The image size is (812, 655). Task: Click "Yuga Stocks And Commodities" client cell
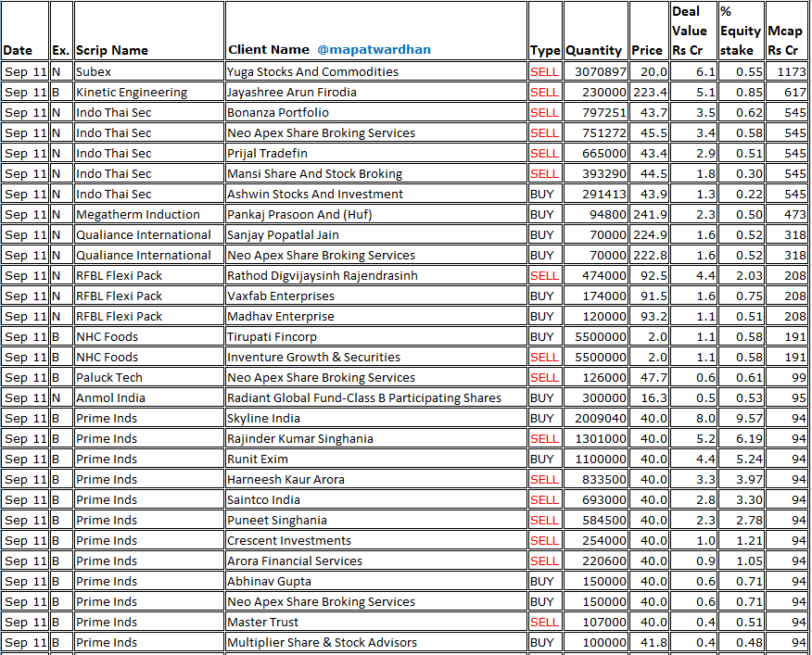point(376,71)
